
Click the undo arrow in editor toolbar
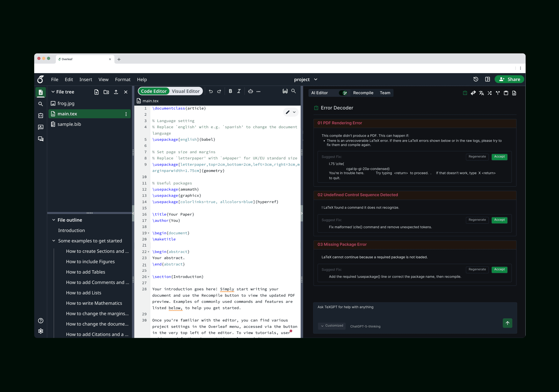[x=211, y=91]
